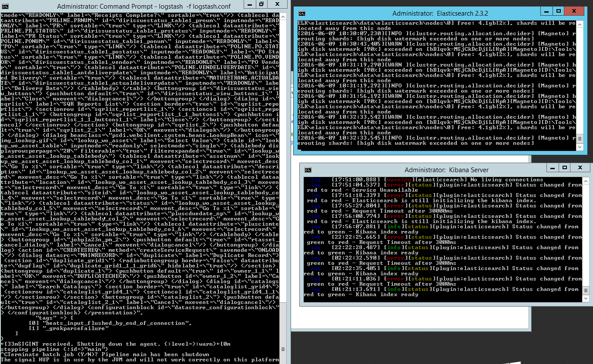593x364 pixels.
Task: Click Elasticsearch timestamp '[2016-06-09 10:31:19,290]'
Action: [341, 65]
